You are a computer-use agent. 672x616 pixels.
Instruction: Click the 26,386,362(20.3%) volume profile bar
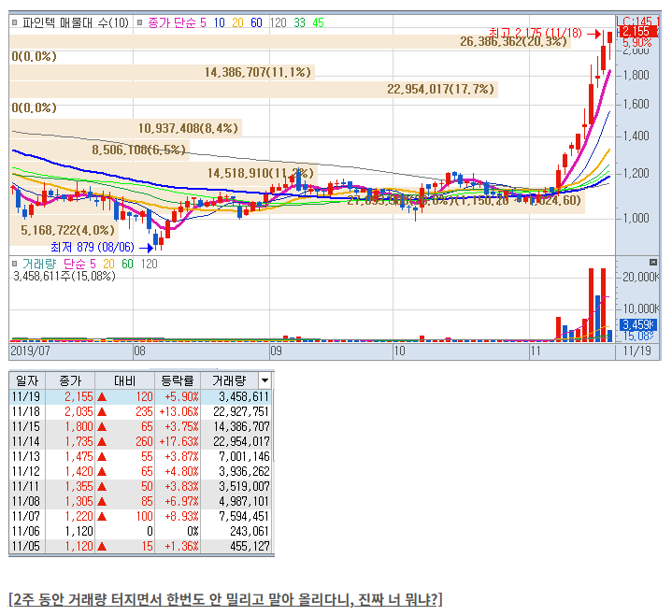[x=290, y=41]
